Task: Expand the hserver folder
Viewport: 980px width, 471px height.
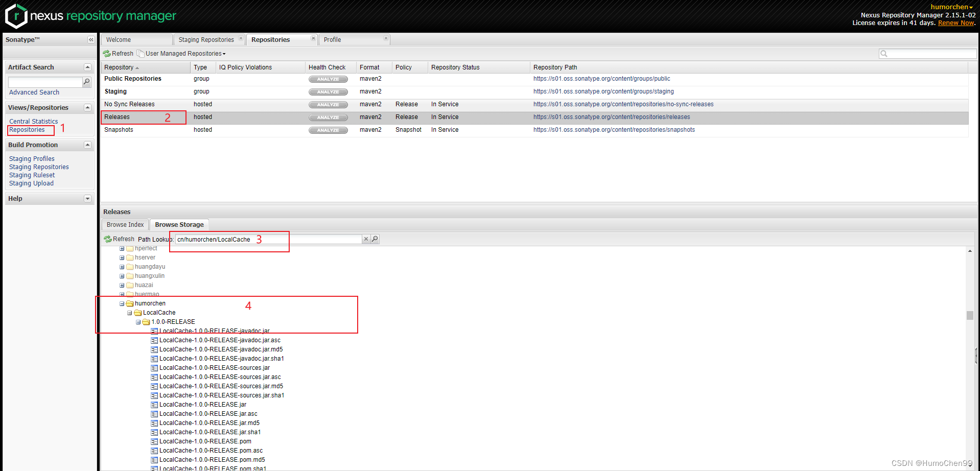Action: tap(122, 258)
